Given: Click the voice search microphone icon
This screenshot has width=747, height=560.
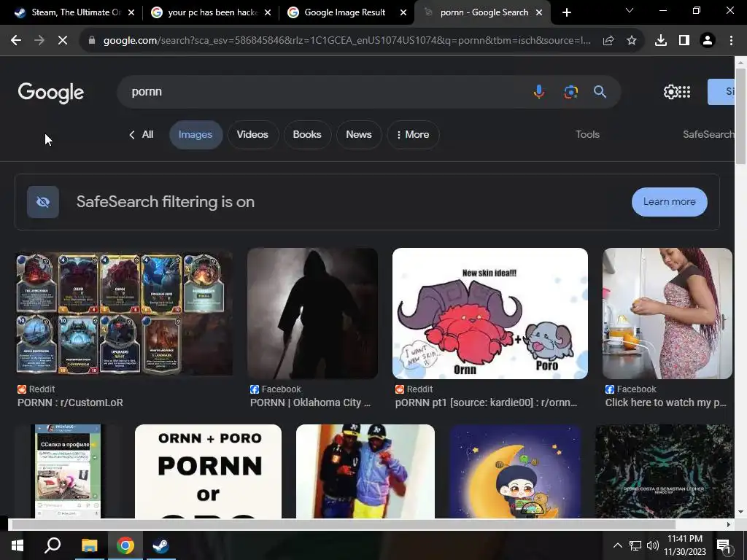Looking at the screenshot, I should coord(539,91).
